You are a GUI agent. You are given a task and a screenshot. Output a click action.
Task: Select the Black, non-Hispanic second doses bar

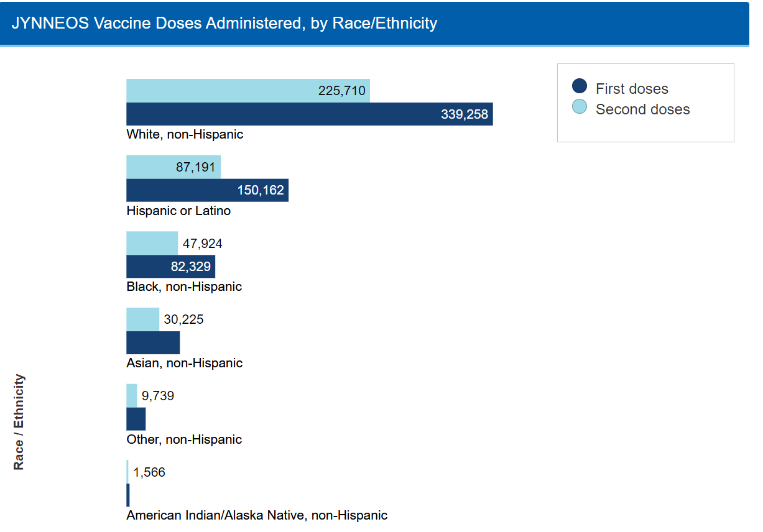152,244
